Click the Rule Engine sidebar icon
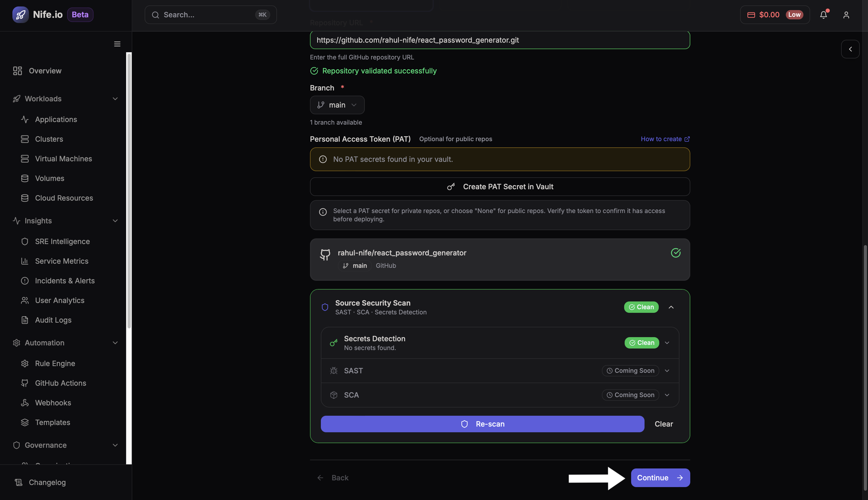868x500 pixels. [x=25, y=363]
